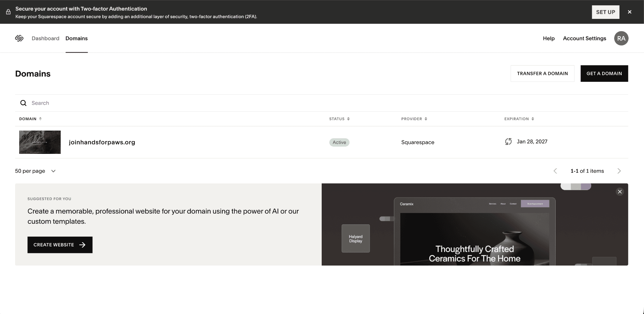Open the joinhandsforpaws.org site thumbnail
Viewport: 644px width, 314px height.
tap(40, 142)
